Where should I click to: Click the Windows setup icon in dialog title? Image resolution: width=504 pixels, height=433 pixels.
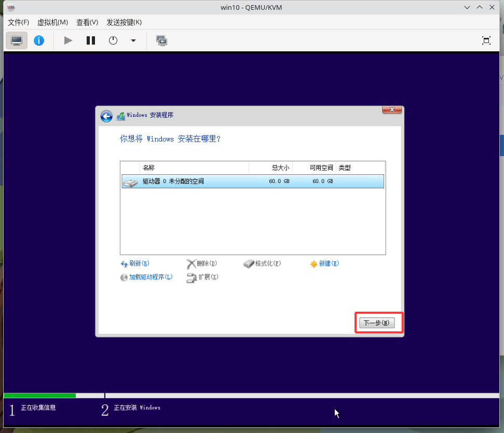121,116
